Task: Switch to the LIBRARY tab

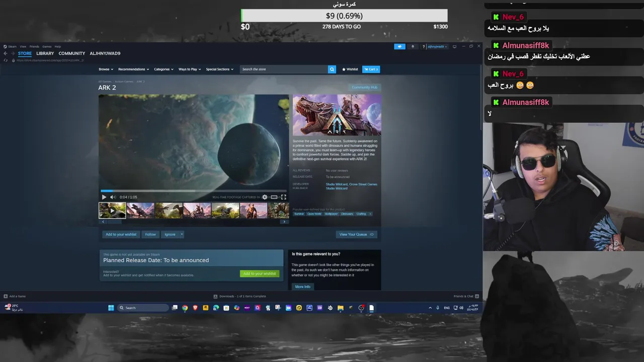Action: click(45, 53)
